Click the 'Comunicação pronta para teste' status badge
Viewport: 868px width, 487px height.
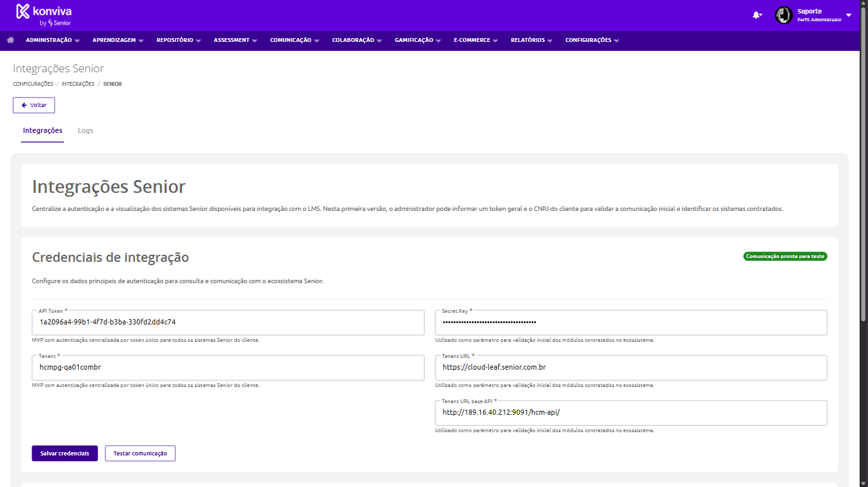click(x=785, y=256)
